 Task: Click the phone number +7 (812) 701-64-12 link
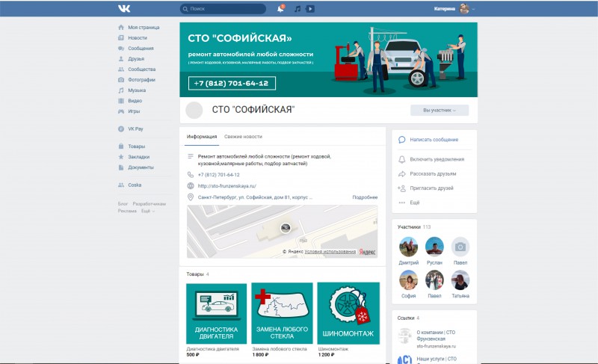click(x=218, y=175)
